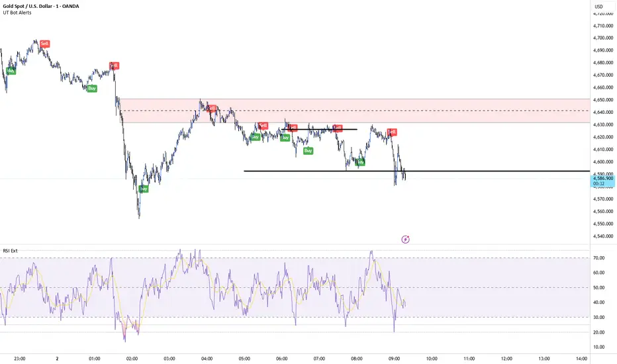Click the Sell label inside the pink zone

tap(212, 109)
